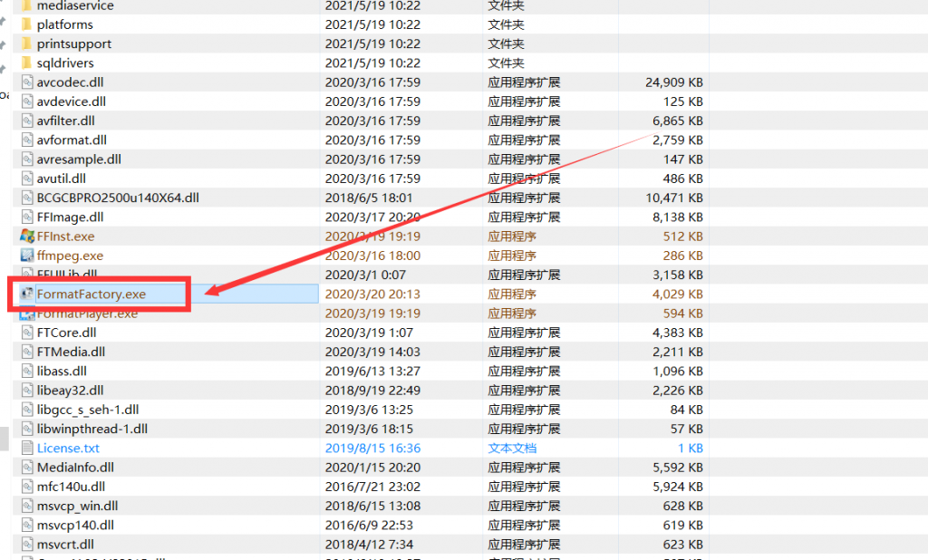Click the platforms folder icon
928x560 pixels.
tap(26, 24)
